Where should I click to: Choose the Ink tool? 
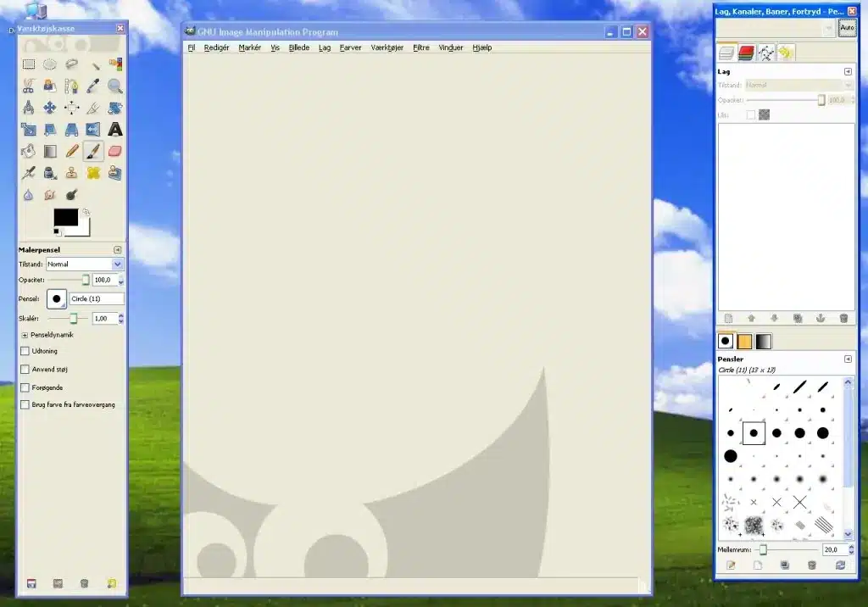(50, 173)
